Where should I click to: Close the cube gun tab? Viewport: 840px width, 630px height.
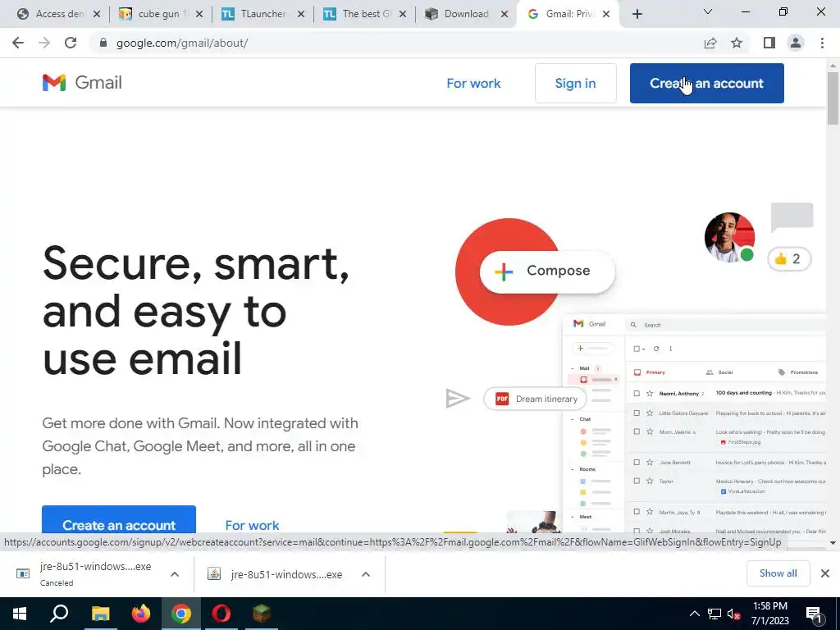pos(199,14)
